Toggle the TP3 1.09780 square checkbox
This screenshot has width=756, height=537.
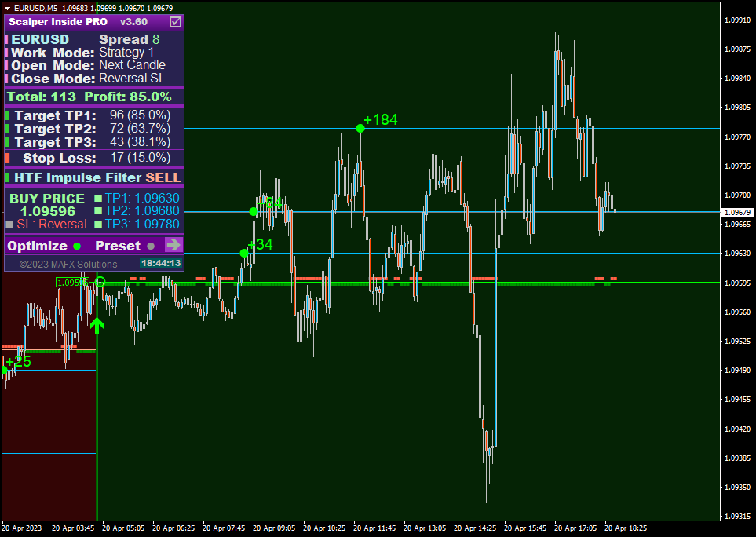[98, 225]
